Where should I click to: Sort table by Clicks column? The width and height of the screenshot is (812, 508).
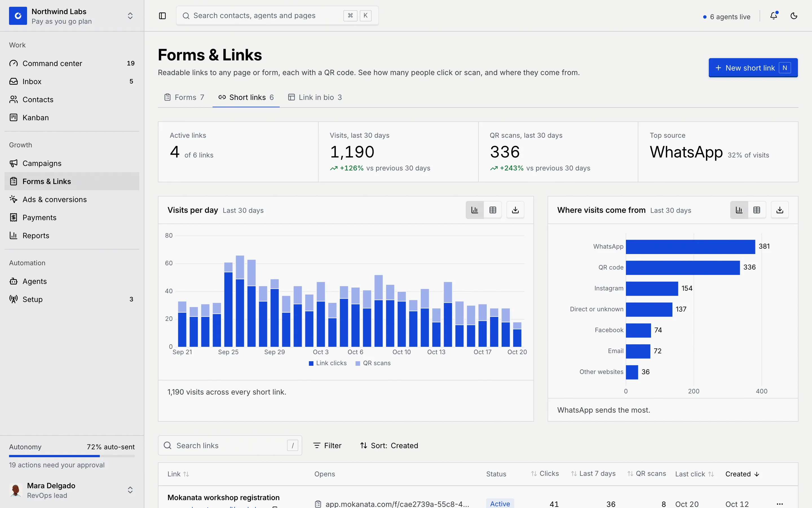click(x=545, y=474)
